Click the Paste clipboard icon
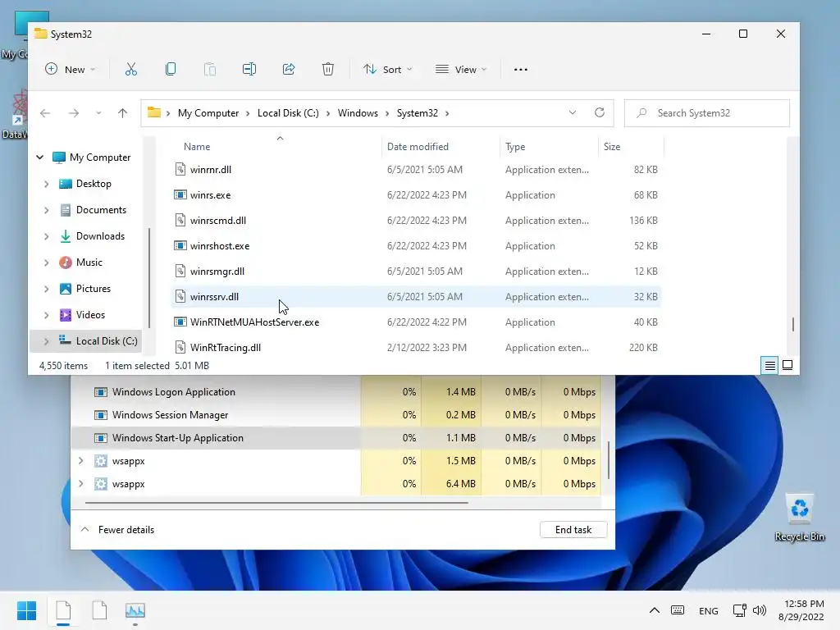The width and height of the screenshot is (840, 630). point(210,69)
